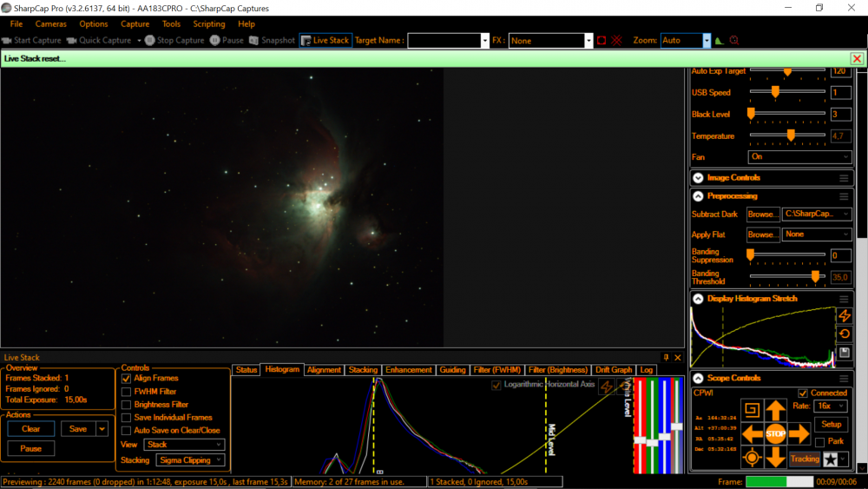Click the Clear button in Actions
The height and width of the screenshot is (489, 868).
[31, 428]
